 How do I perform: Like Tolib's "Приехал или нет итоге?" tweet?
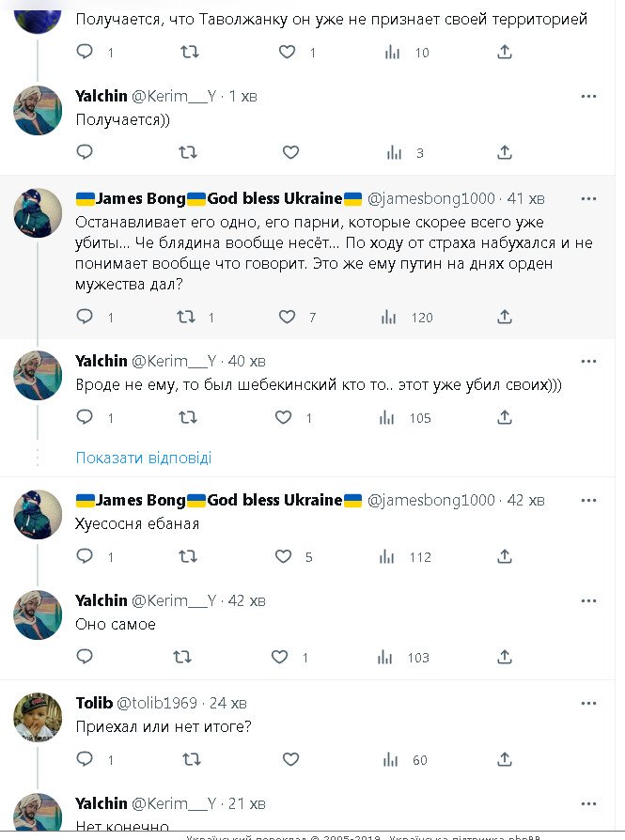pyautogui.click(x=290, y=759)
